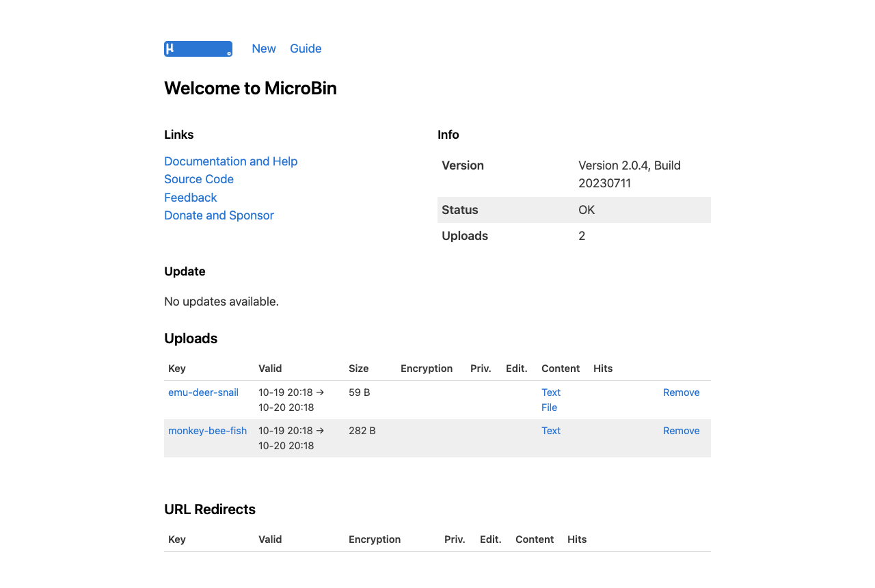Click the Hits header in URL Redirects
The width and height of the screenshot is (875, 588).
(577, 539)
